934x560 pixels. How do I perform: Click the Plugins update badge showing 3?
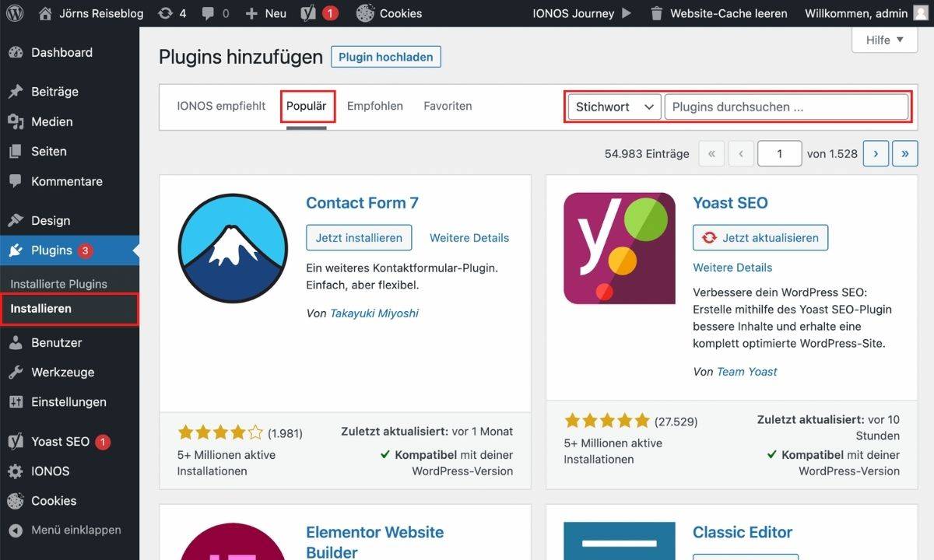[85, 250]
